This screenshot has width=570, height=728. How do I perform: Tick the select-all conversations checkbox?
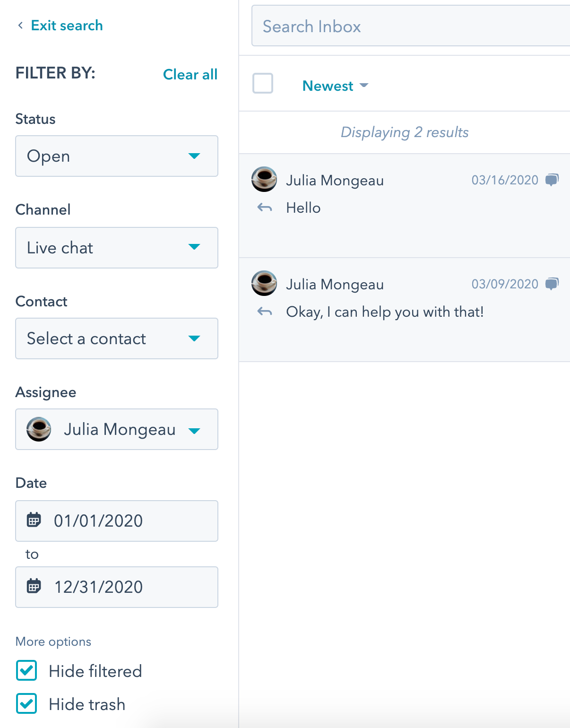pos(263,83)
